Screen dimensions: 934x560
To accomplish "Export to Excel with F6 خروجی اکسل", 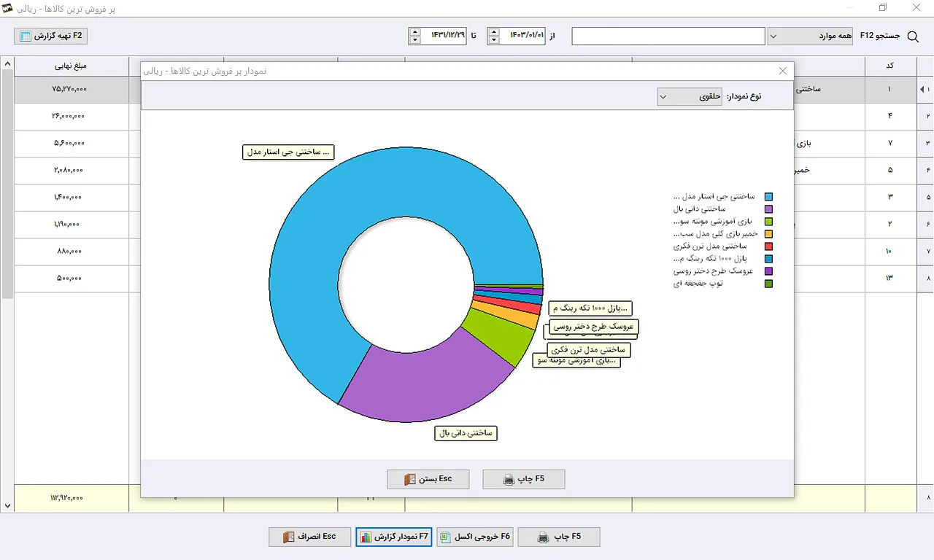I will [476, 537].
